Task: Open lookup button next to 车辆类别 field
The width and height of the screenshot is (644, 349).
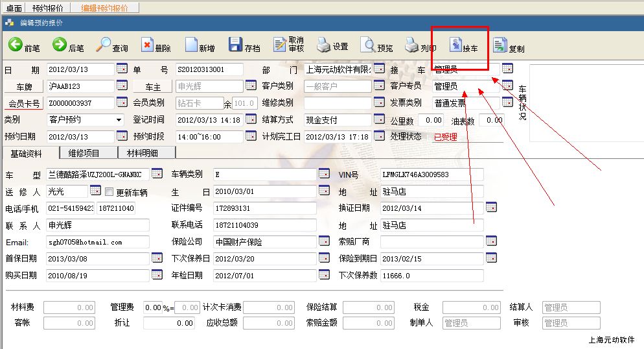Action: (324, 174)
